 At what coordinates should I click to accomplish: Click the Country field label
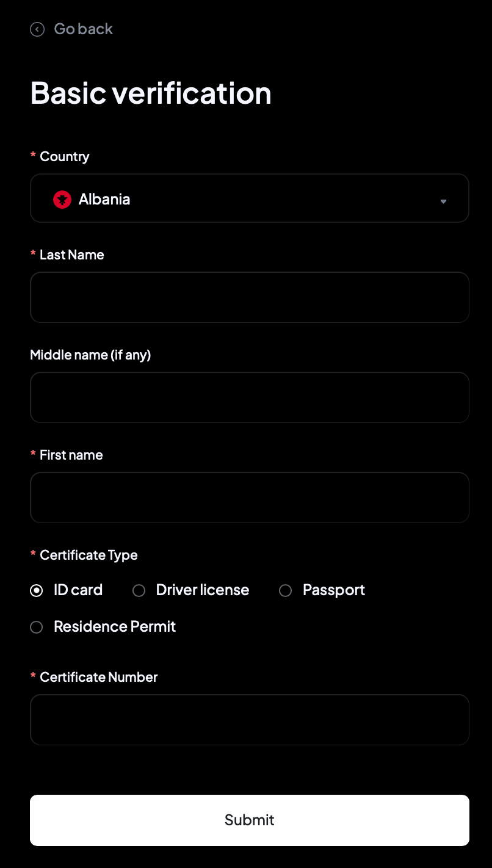pos(64,156)
